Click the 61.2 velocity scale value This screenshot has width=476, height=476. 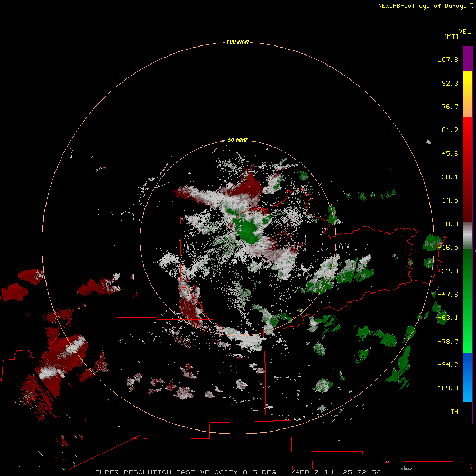[x=450, y=130]
